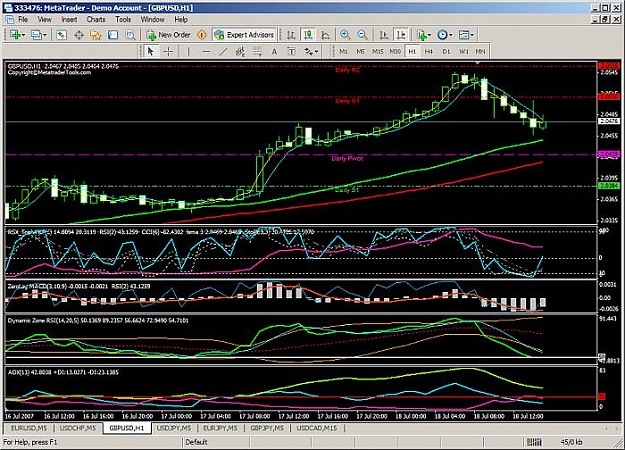Click the chart document icon beside File
The image size is (625, 450).
[10, 20]
